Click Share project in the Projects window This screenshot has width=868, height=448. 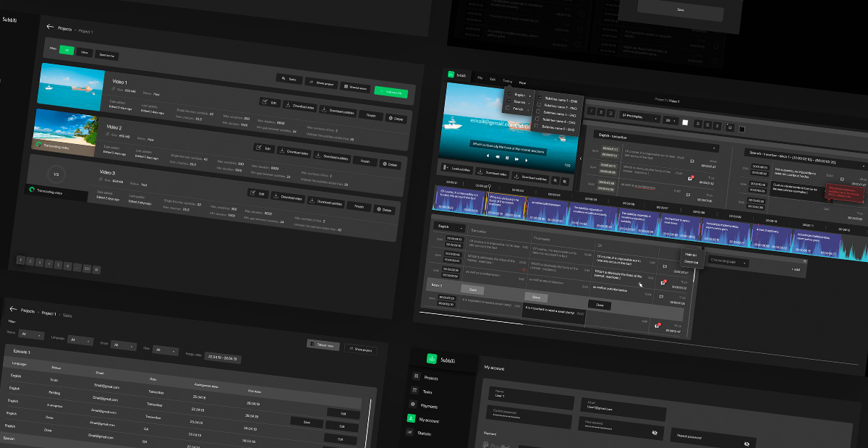[x=321, y=83]
